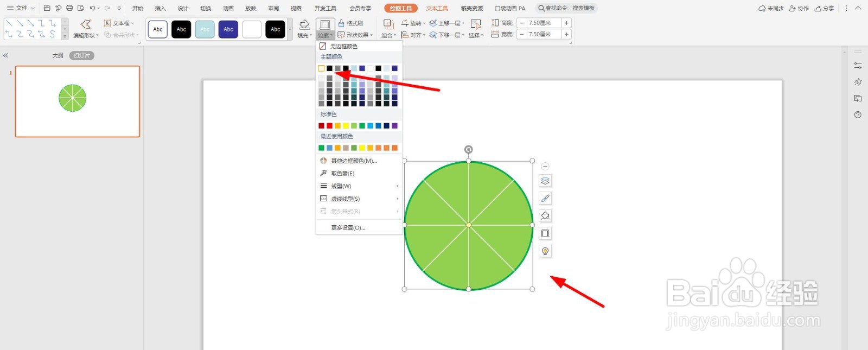Open Print Preview icon
This screenshot has height=350, width=868.
click(x=81, y=8)
